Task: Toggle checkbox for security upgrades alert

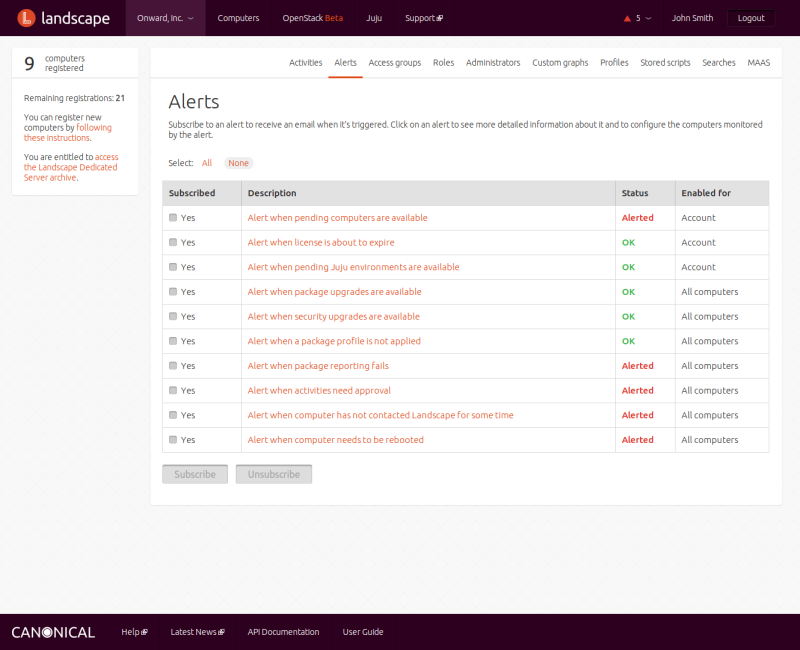Action: 173,316
